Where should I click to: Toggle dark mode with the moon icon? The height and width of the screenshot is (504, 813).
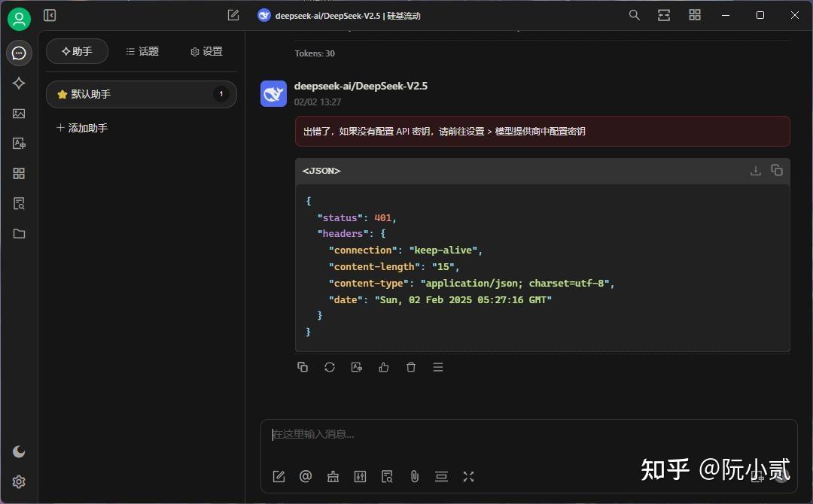point(19,451)
